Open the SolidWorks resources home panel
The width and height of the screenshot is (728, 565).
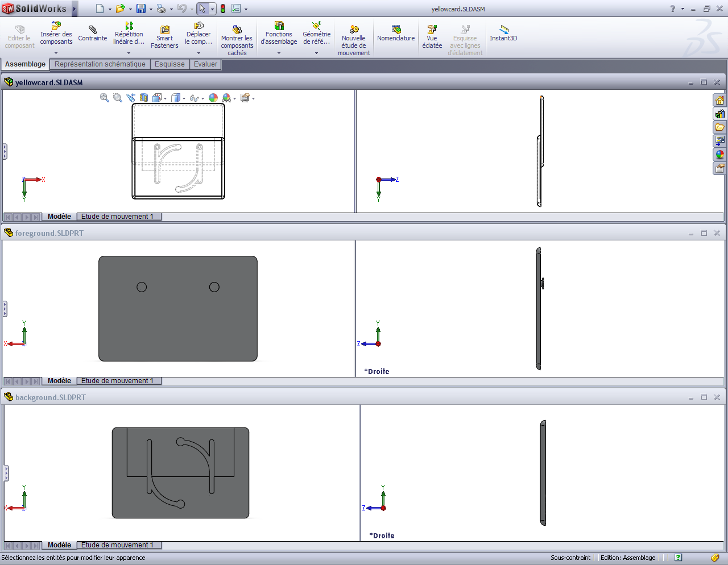[719, 101]
